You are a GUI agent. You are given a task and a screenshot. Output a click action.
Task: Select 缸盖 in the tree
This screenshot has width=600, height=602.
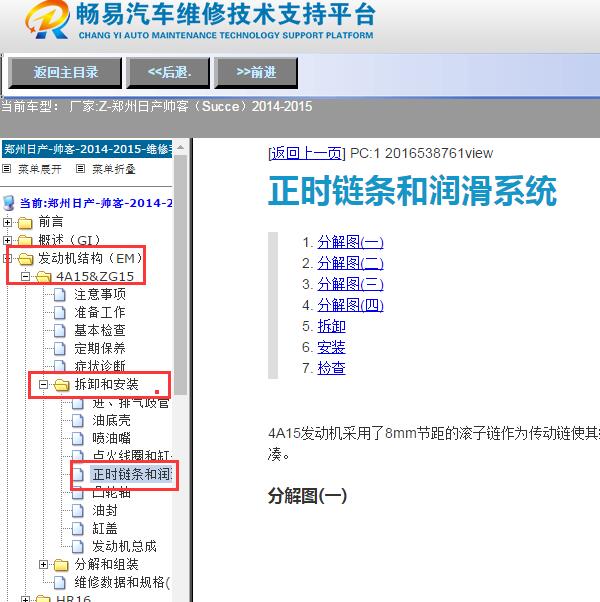tap(105, 529)
